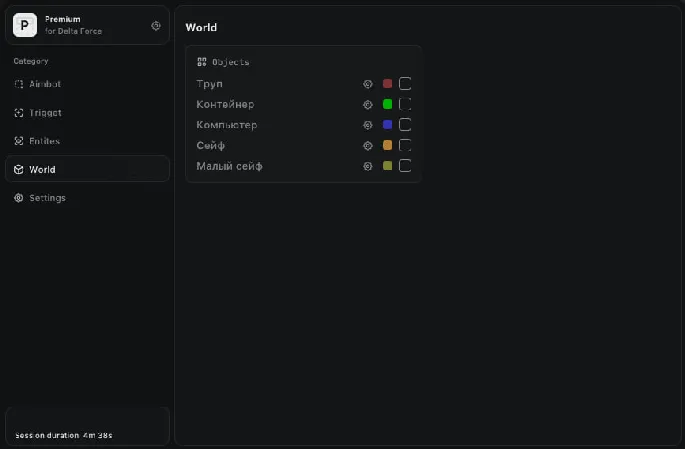
Task: Change the orange Сейф color swatch
Action: [387, 146]
